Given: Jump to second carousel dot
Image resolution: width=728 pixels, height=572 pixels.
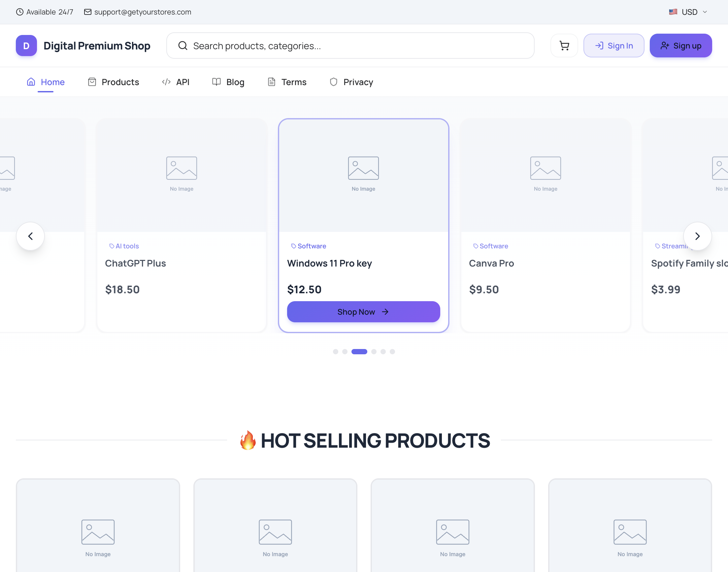Looking at the screenshot, I should point(345,352).
